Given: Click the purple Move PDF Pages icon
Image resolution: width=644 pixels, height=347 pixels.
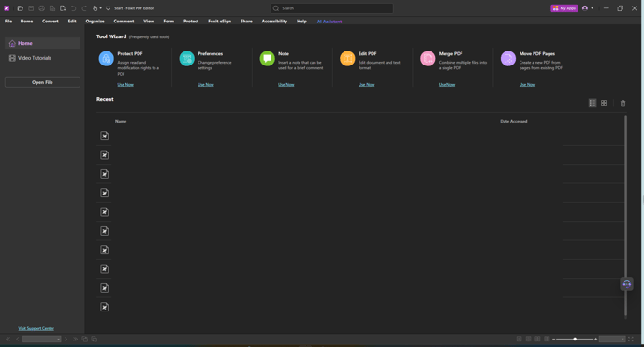Looking at the screenshot, I should pyautogui.click(x=508, y=59).
